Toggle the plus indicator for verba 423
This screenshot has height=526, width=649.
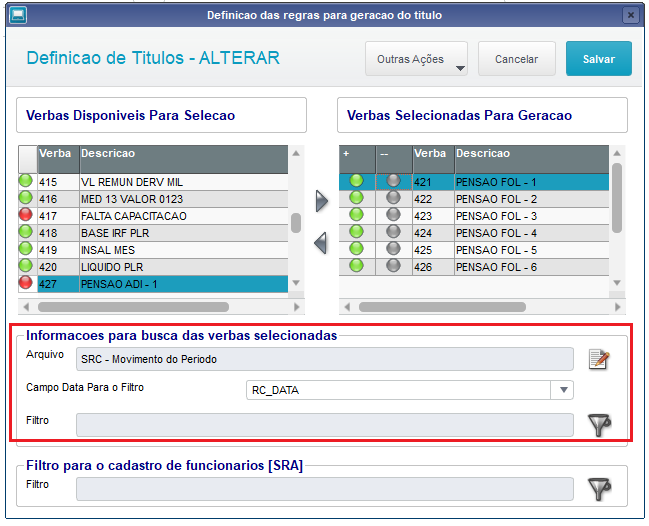click(356, 215)
